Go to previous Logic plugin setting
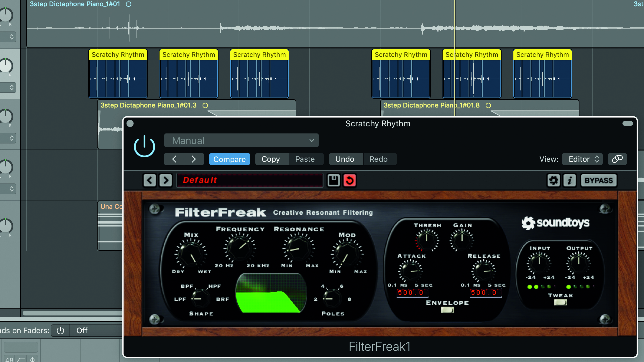 pyautogui.click(x=174, y=159)
